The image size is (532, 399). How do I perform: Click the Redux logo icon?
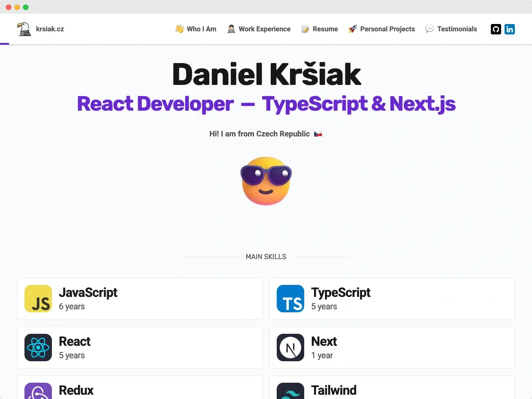pos(38,391)
